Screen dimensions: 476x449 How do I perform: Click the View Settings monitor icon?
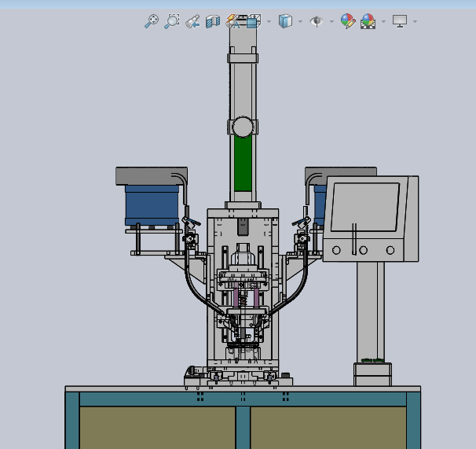tap(400, 21)
